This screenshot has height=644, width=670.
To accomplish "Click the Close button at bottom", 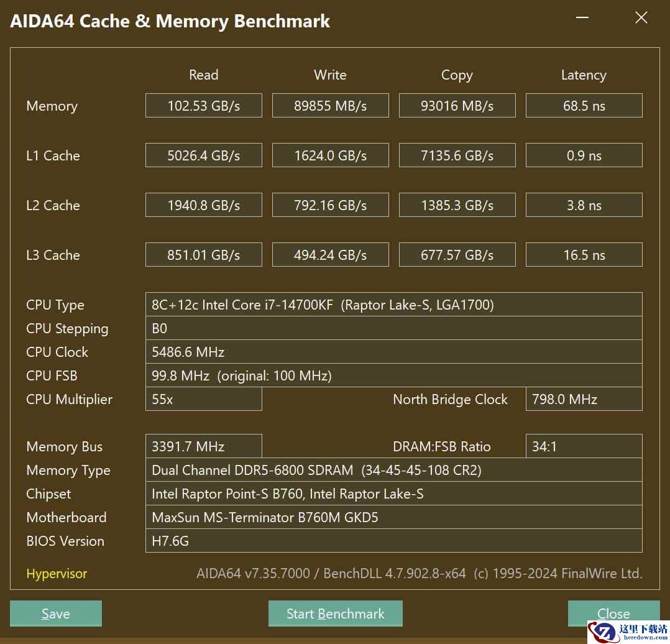I will 613,614.
